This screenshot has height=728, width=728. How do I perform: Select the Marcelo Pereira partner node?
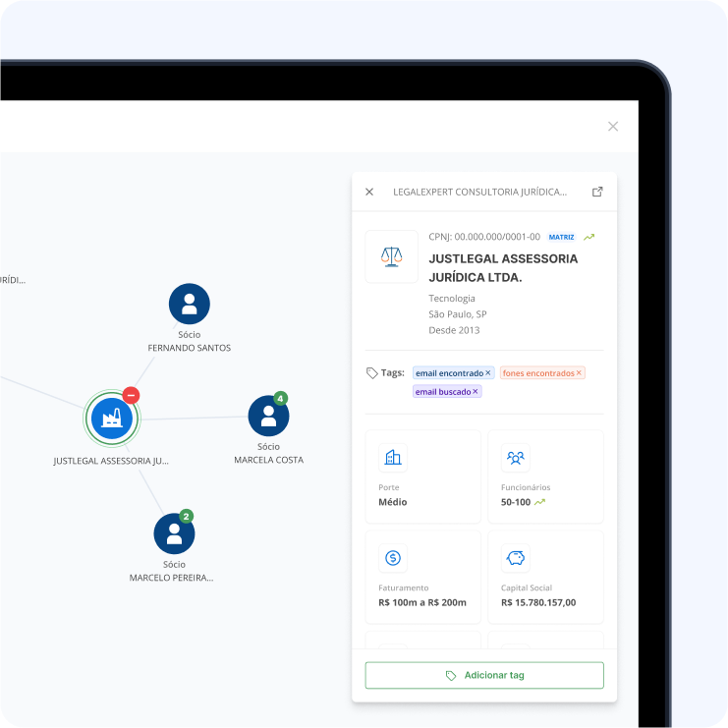(174, 533)
